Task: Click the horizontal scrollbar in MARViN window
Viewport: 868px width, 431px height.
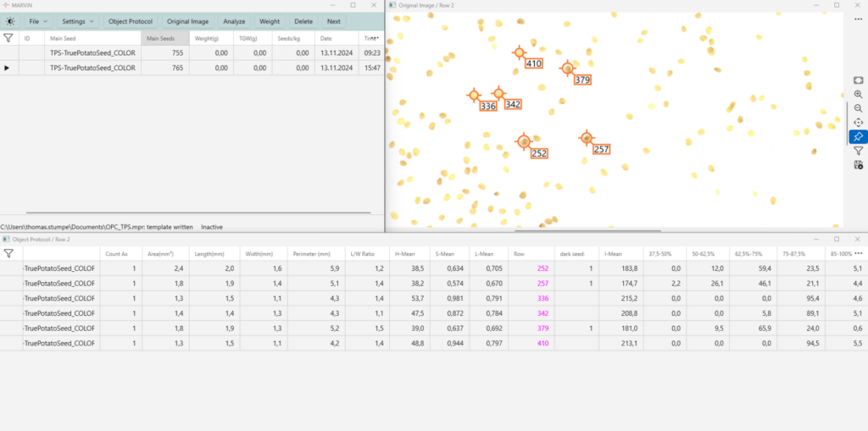Action: 198,213
